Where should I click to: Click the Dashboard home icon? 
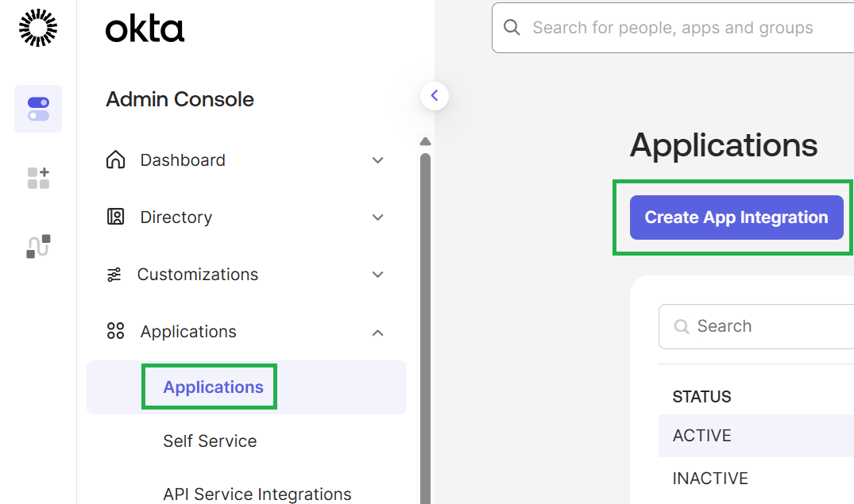[x=115, y=160]
